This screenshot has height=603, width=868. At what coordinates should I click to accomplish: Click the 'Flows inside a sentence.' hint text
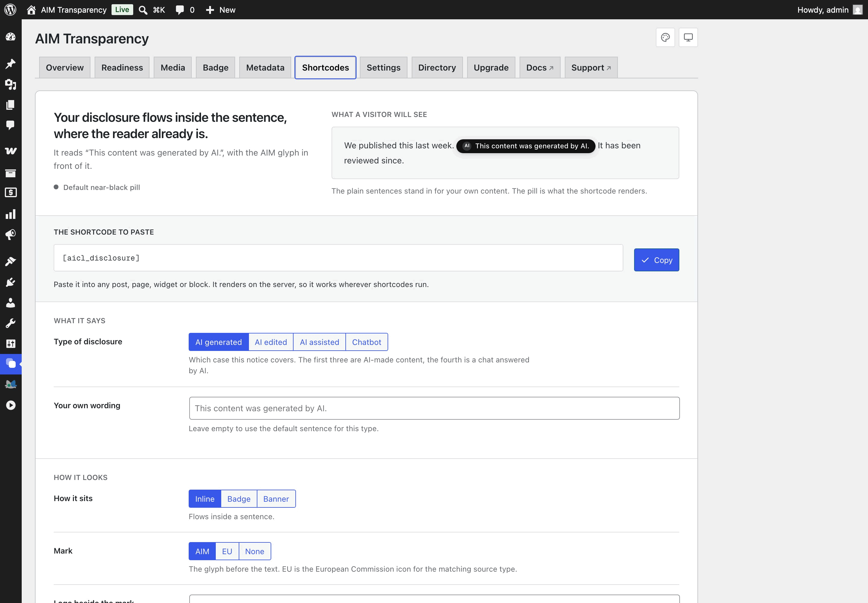pyautogui.click(x=231, y=516)
